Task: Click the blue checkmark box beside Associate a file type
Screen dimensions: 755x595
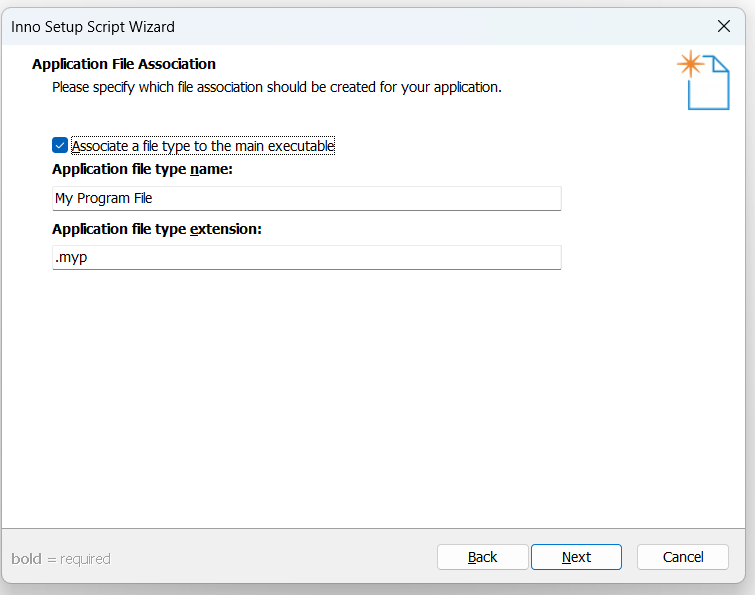Action: [60, 145]
